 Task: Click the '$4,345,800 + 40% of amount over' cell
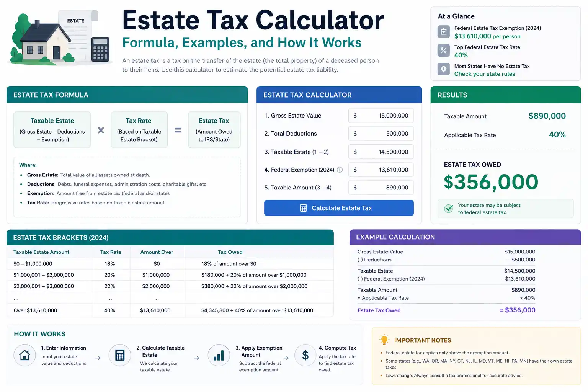click(257, 310)
